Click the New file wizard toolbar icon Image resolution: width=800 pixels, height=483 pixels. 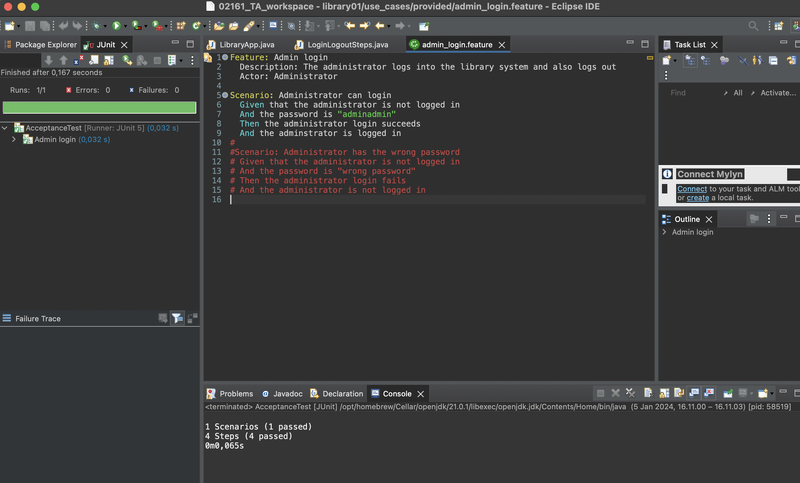(9, 26)
